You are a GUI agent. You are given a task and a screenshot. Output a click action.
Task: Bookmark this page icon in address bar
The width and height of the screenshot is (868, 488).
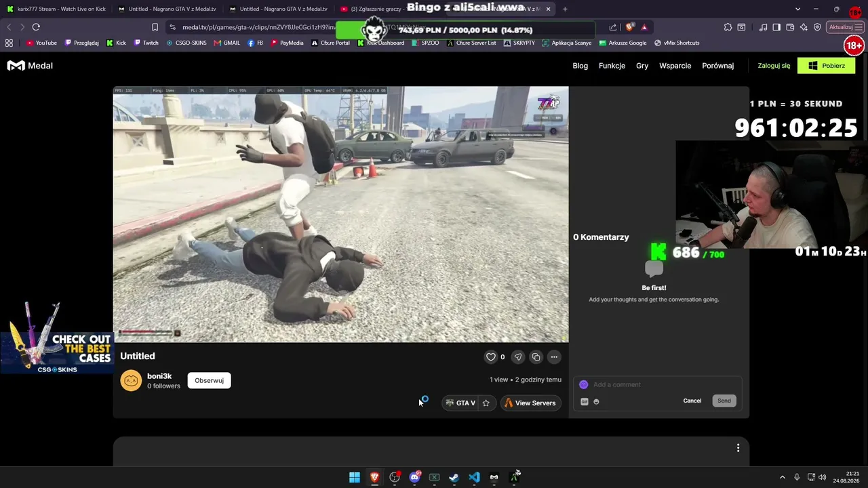[x=155, y=27]
